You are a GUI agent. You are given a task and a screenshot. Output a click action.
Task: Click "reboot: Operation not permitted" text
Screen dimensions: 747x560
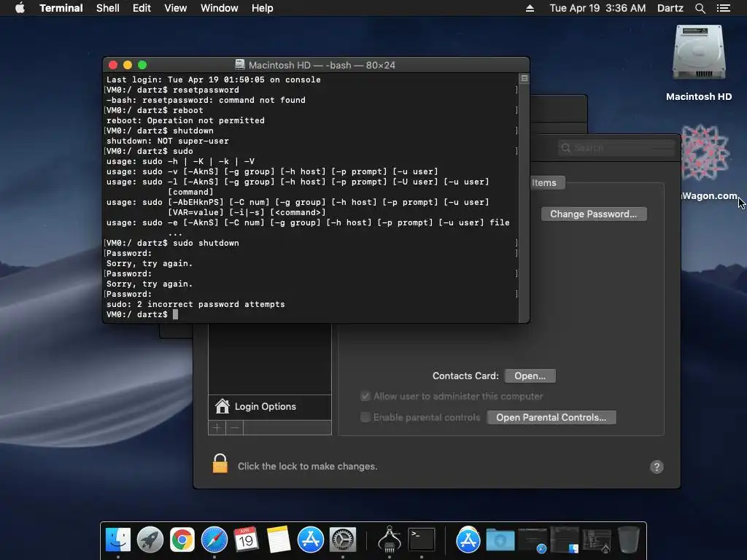click(x=185, y=120)
